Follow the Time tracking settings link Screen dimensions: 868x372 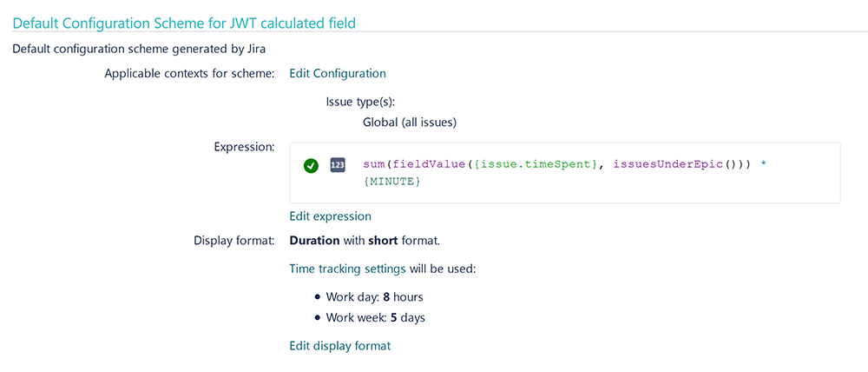pos(349,269)
